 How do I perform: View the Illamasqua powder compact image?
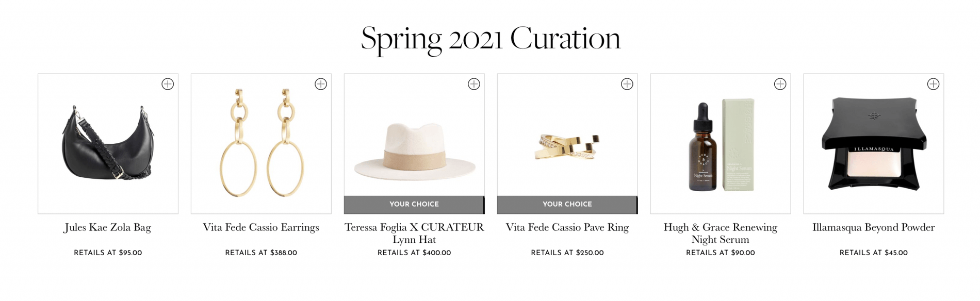tap(874, 144)
